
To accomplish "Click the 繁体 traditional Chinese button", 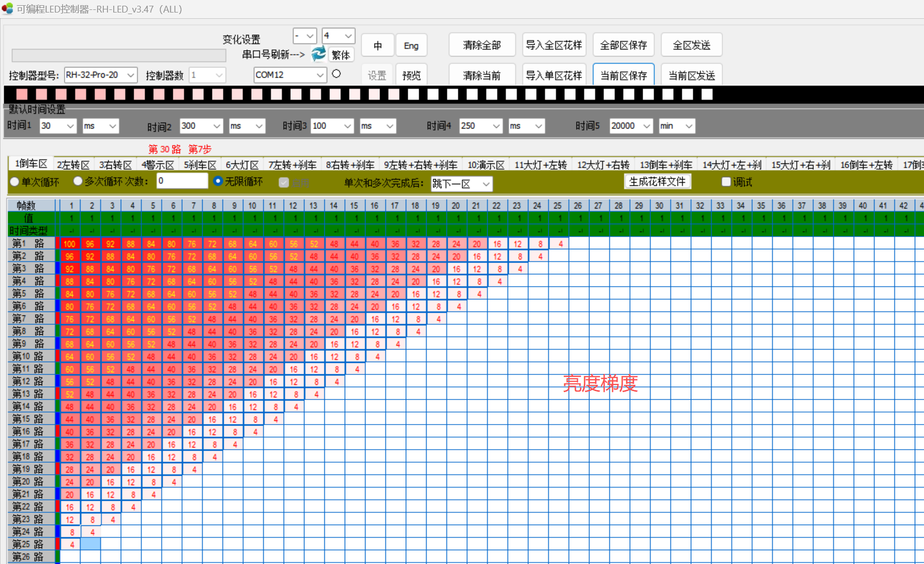I will (x=340, y=55).
